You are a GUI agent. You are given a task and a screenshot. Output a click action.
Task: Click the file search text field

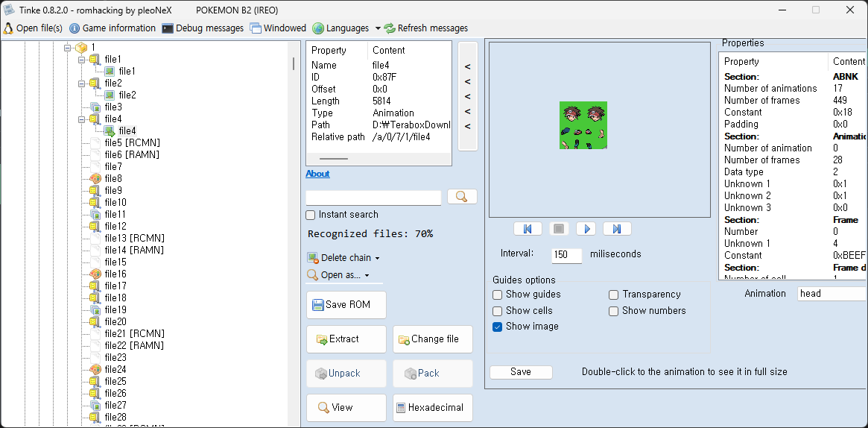pos(373,197)
